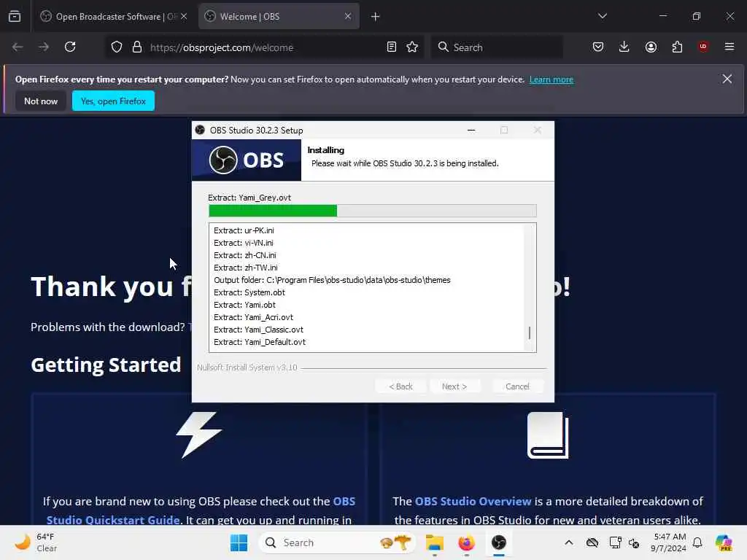Click the lightning bolt quickstart icon
Screen dimensions: 747x560
click(x=199, y=435)
